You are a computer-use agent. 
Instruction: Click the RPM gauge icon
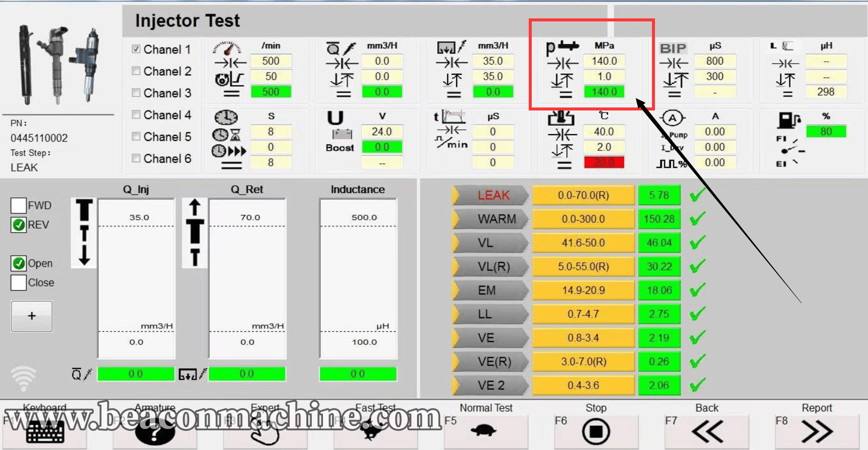click(x=227, y=48)
